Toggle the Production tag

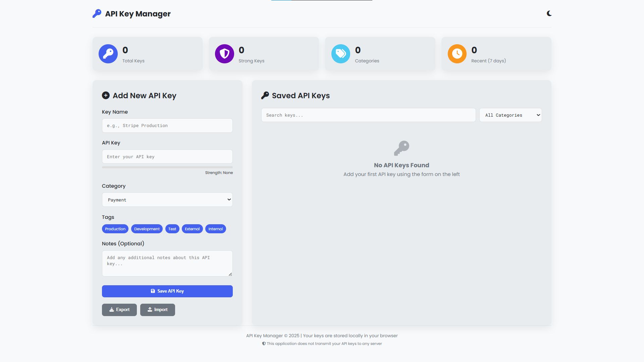115,229
